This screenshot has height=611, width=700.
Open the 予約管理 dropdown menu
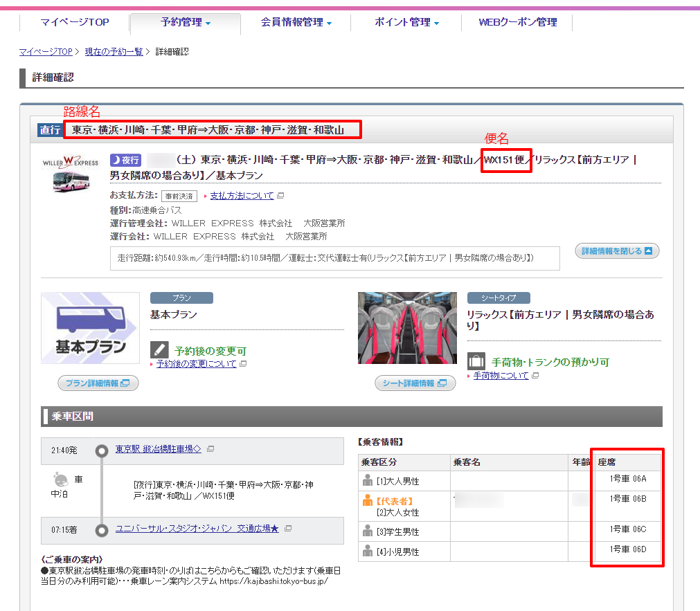click(x=186, y=22)
